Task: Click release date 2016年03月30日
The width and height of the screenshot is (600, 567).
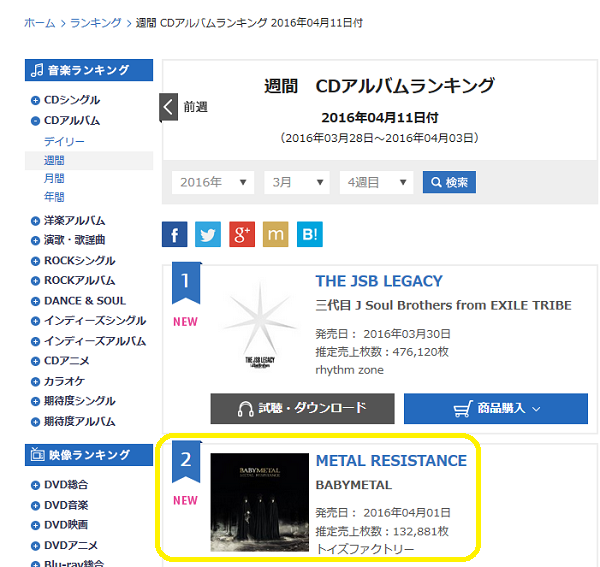Action: click(x=407, y=334)
